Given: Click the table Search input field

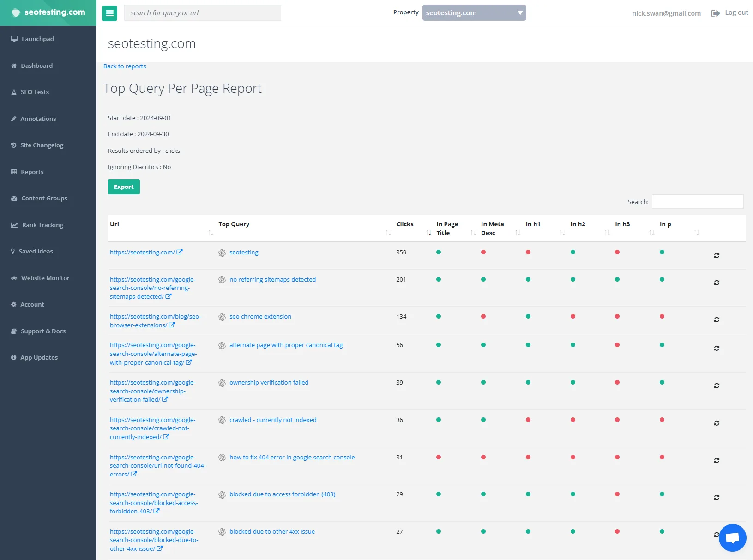Looking at the screenshot, I should pos(697,202).
